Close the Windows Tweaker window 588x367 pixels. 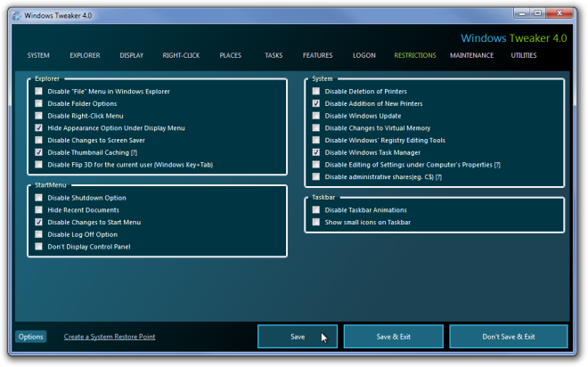point(559,13)
